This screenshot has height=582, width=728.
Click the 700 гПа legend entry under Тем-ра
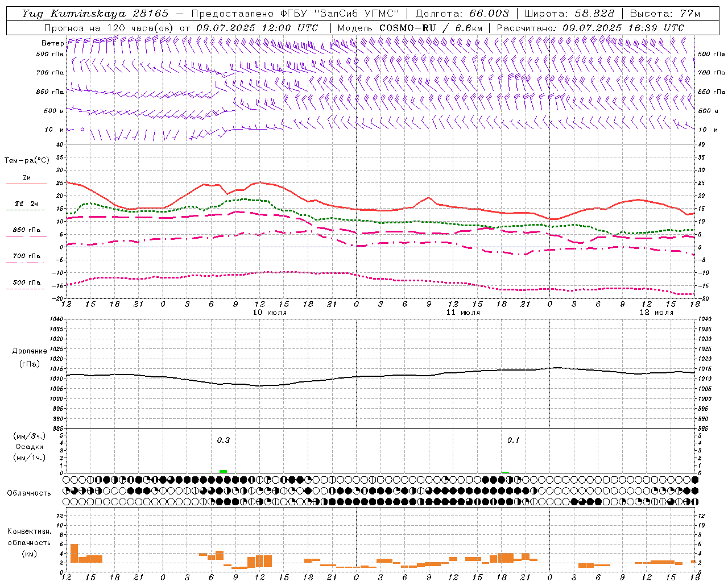[27, 256]
